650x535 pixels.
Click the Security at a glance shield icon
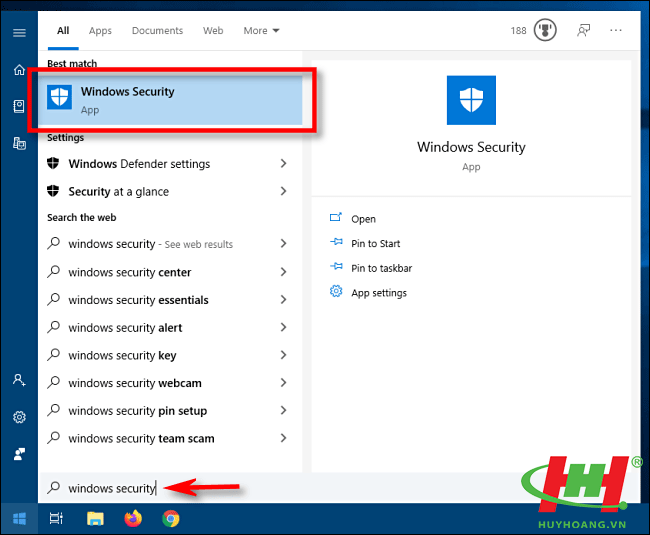click(53, 191)
